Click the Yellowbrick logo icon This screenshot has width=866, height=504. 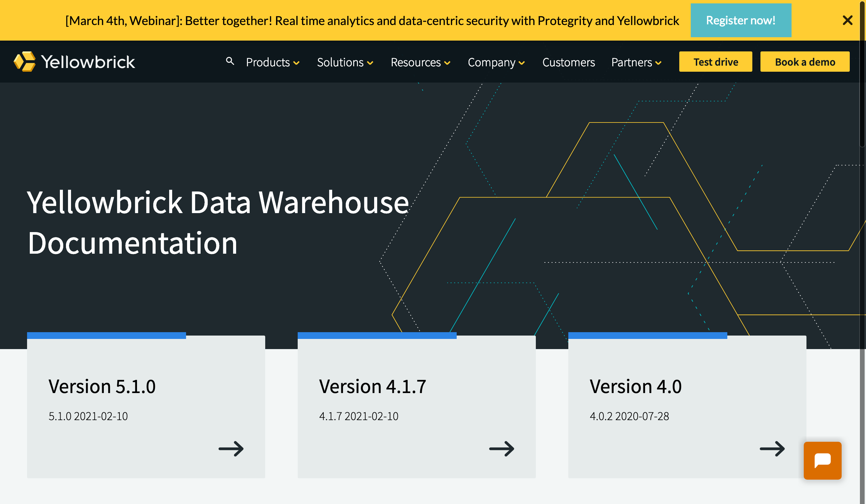pos(24,62)
